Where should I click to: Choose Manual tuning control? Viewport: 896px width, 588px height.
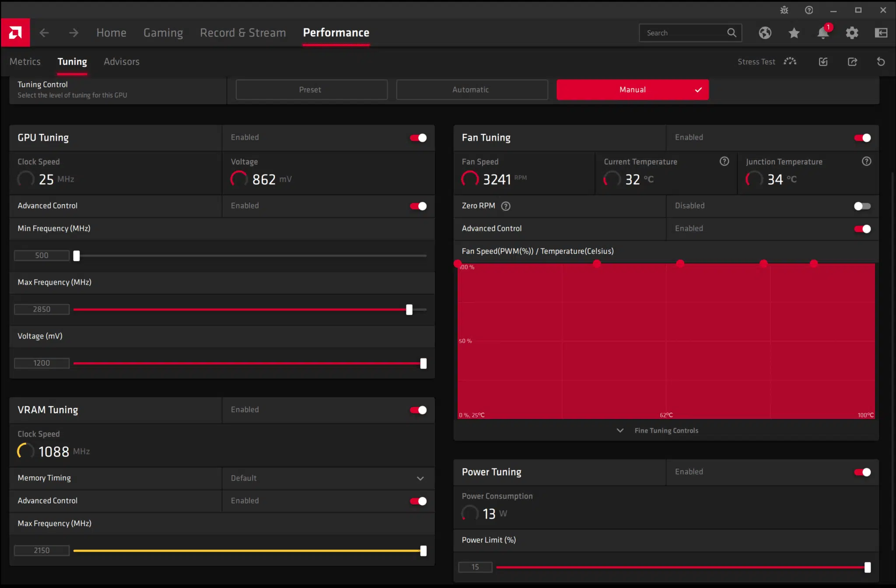[x=633, y=90]
